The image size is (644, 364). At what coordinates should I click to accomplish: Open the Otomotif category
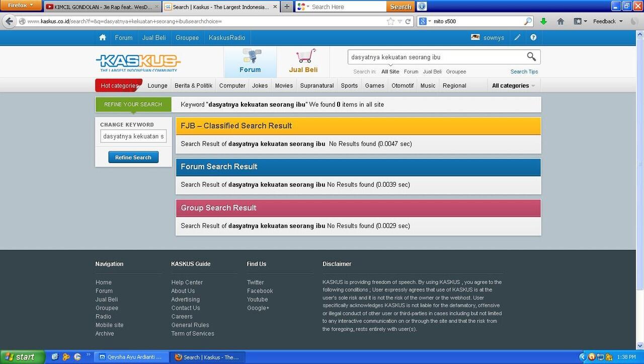click(403, 86)
